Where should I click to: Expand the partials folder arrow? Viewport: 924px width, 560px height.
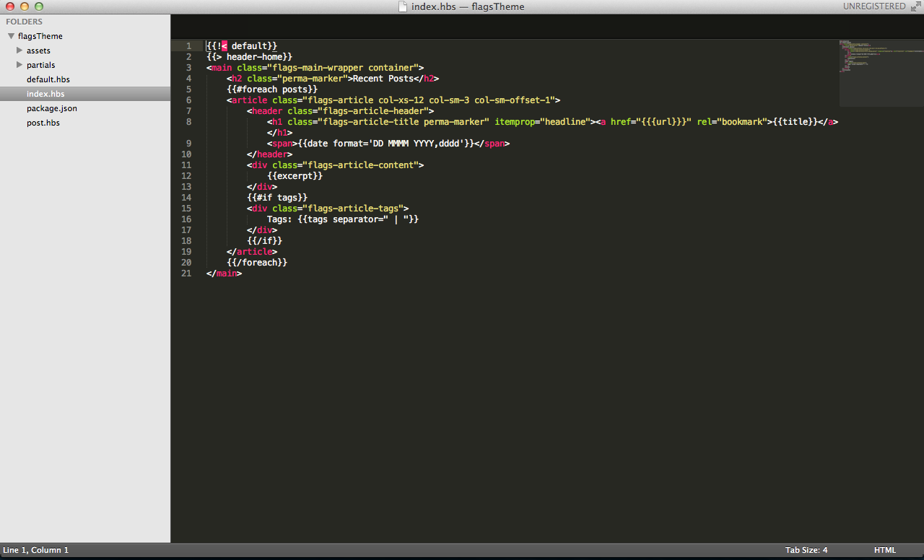click(20, 65)
